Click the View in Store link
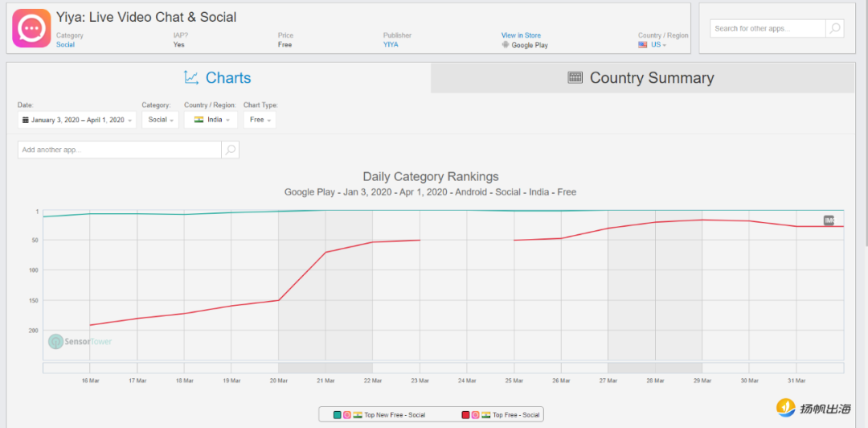This screenshot has width=868, height=428. click(521, 35)
